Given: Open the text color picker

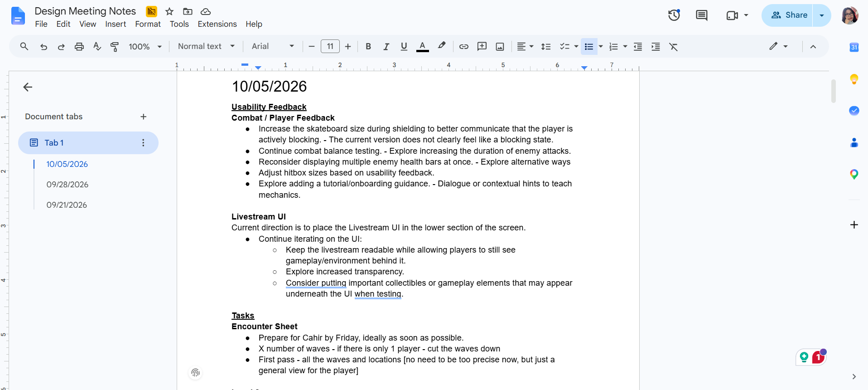Looking at the screenshot, I should (423, 46).
